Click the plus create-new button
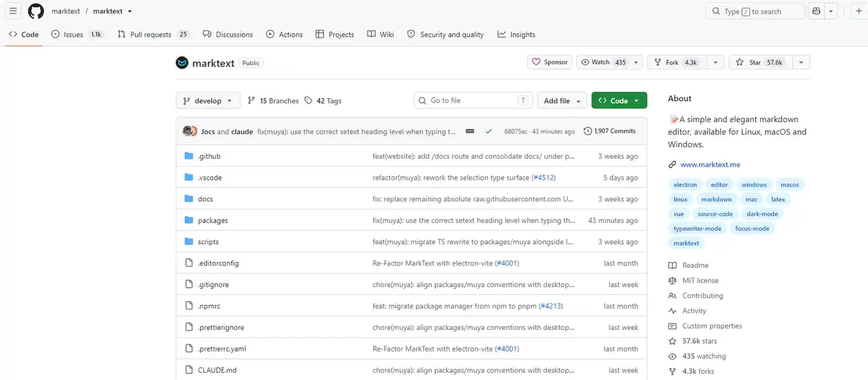Image resolution: width=868 pixels, height=380 pixels. 859,11
